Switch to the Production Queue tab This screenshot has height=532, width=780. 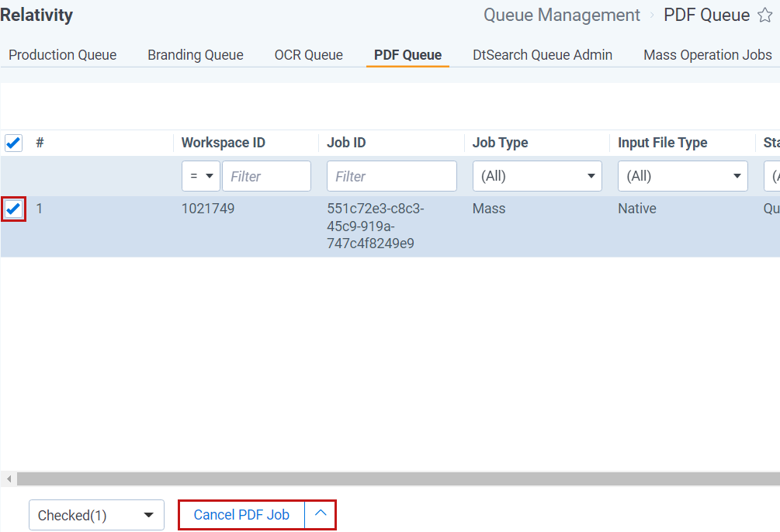pos(63,55)
